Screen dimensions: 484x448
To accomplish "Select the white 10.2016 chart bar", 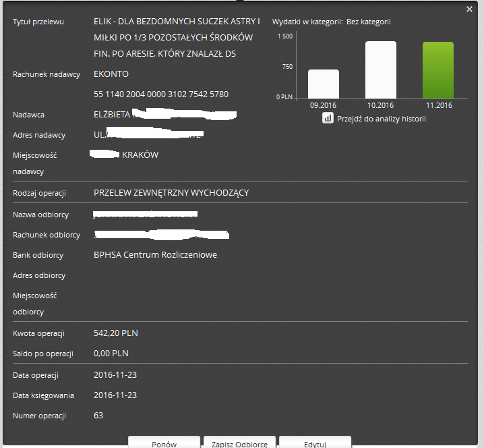I will pos(381,69).
